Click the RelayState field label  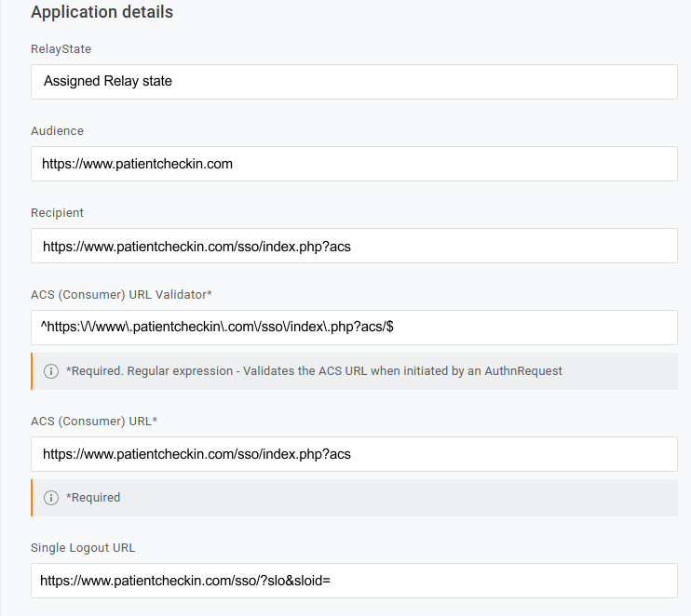pyautogui.click(x=61, y=49)
